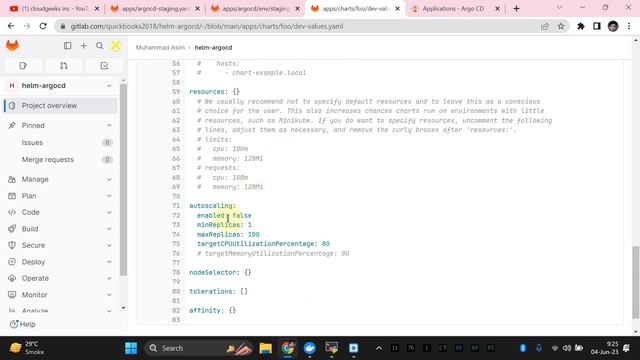
Task: Reload the current page
Action: click(x=43, y=26)
